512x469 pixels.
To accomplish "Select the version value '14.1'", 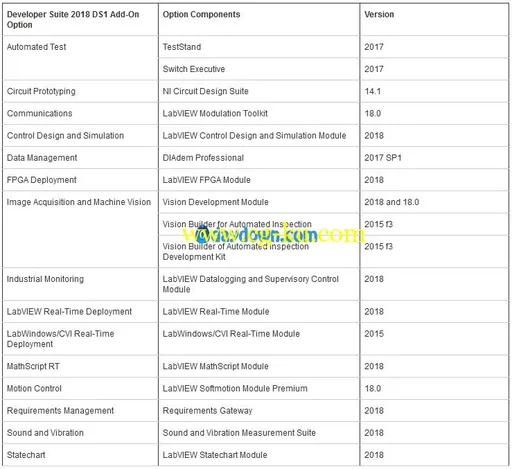I will pos(372,91).
